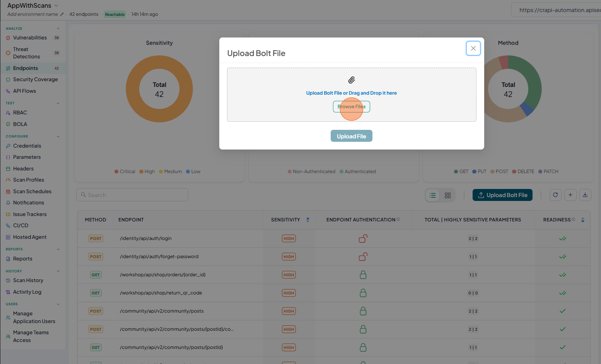Close the Upload Bolt File dialog
This screenshot has height=364, width=601.
point(473,48)
